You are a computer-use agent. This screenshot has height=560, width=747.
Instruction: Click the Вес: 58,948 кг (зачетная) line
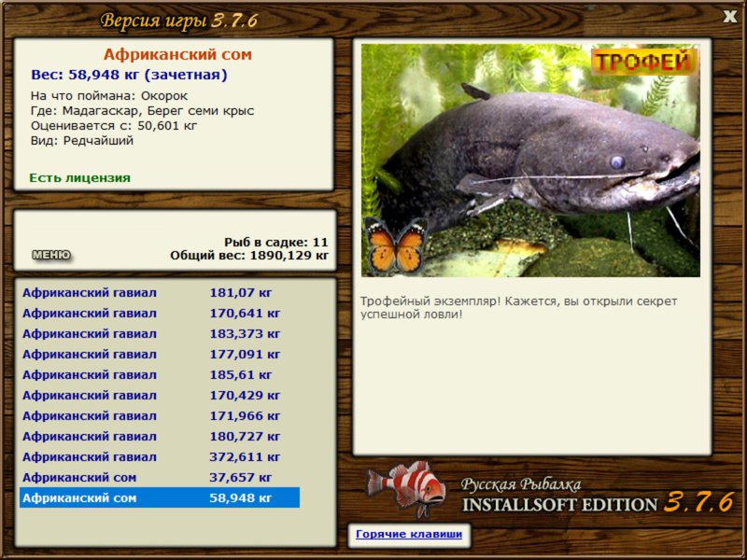click(x=129, y=75)
